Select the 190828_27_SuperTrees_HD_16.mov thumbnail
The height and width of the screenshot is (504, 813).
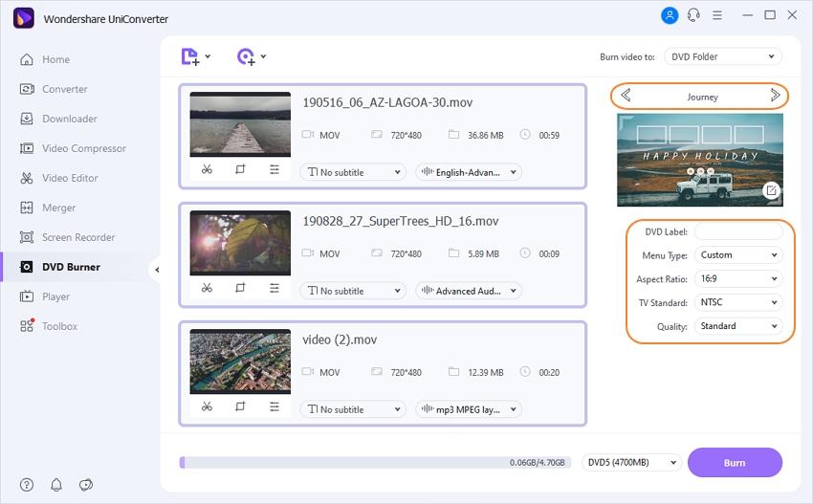[x=240, y=243]
